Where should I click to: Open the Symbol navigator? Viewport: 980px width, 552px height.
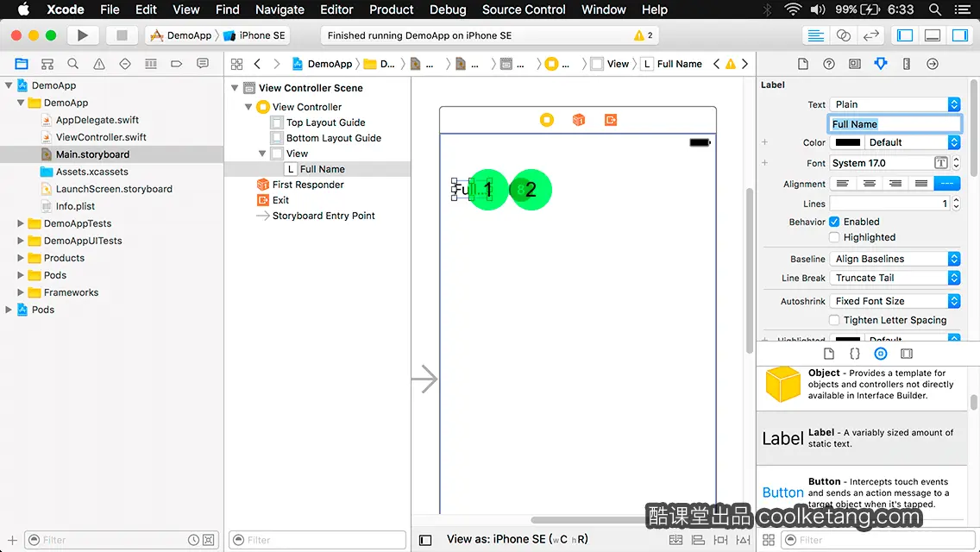point(47,64)
